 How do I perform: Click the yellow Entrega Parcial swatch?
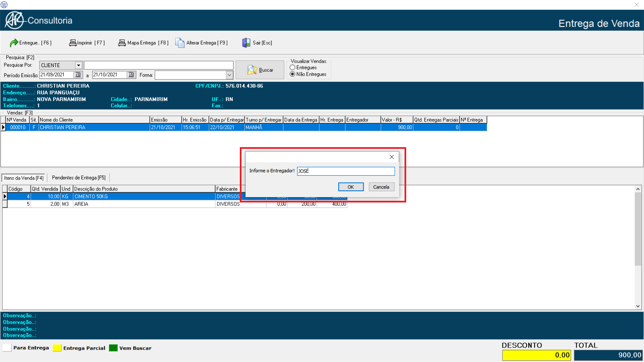tap(57, 348)
